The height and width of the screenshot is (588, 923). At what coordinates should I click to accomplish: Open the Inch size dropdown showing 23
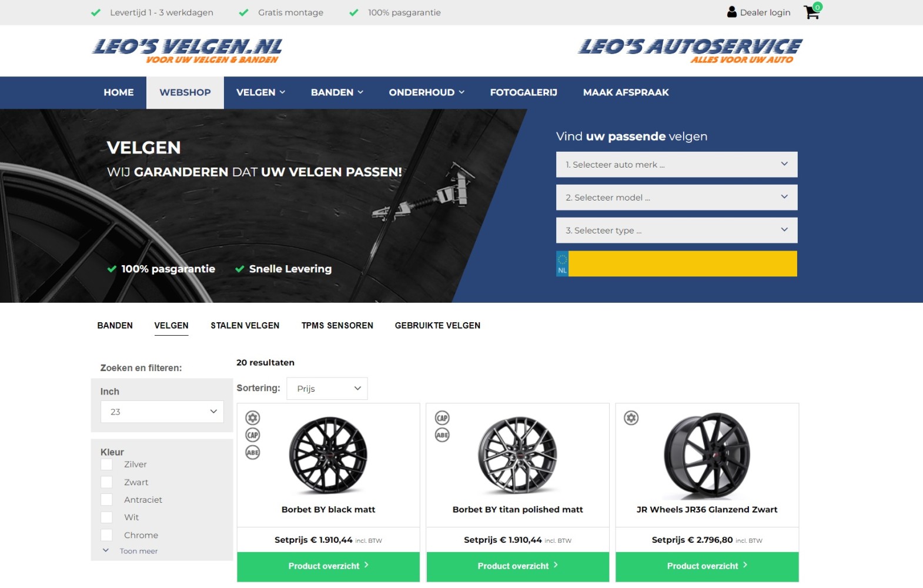(162, 412)
